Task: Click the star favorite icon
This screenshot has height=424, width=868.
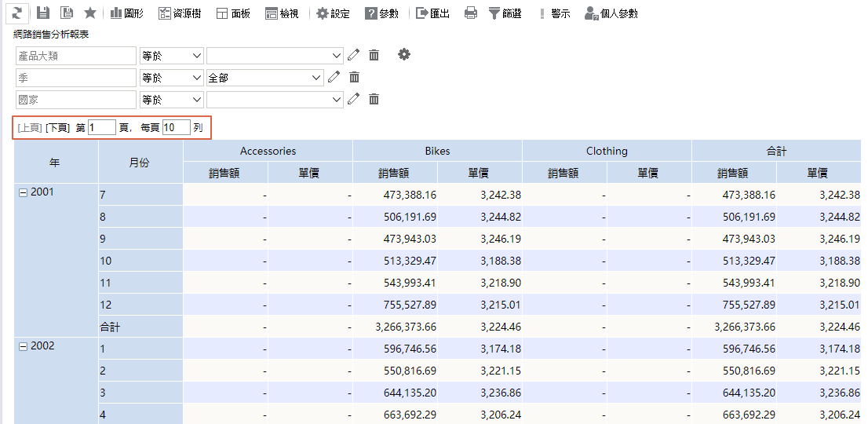Action: (x=90, y=13)
